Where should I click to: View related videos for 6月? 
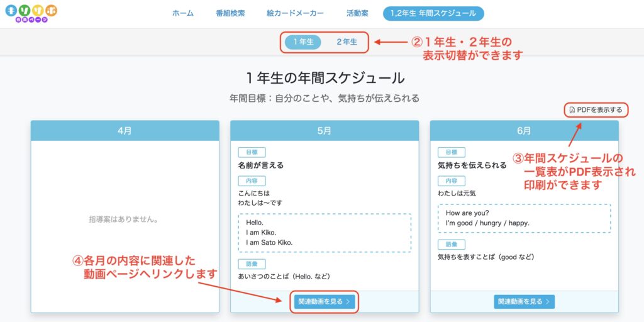point(524,301)
